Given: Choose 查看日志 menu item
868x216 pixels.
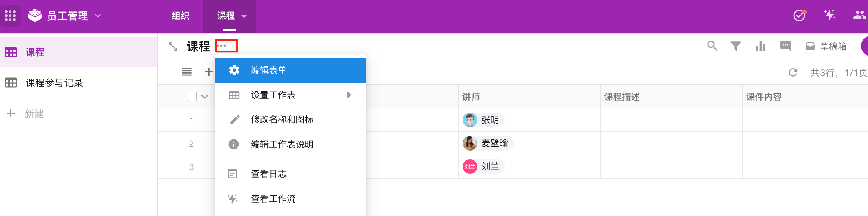Looking at the screenshot, I should [290, 174].
